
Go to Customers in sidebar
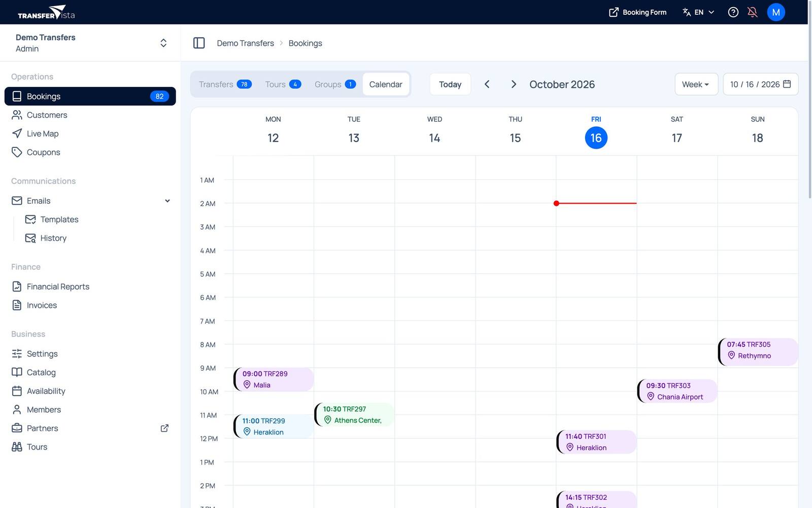coord(90,115)
